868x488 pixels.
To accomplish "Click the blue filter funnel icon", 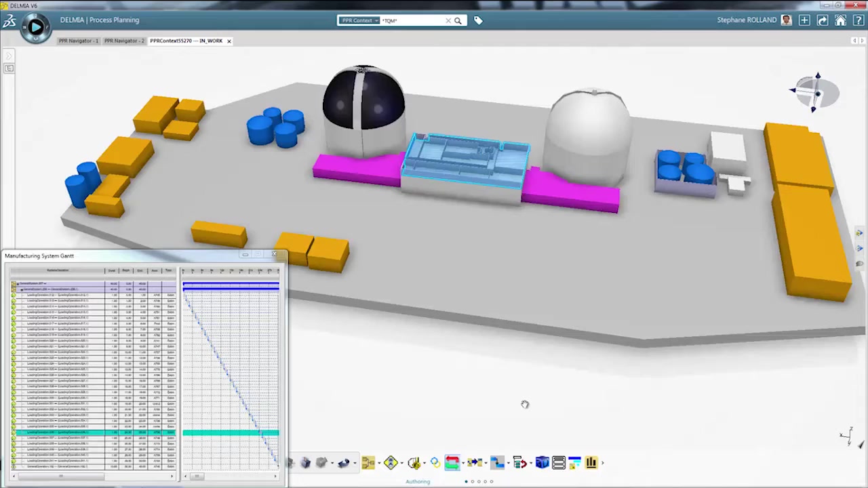I will [x=574, y=463].
